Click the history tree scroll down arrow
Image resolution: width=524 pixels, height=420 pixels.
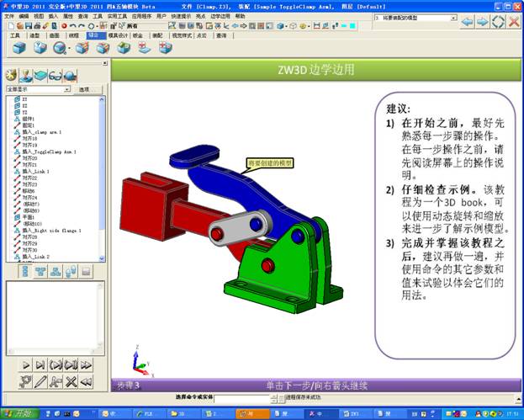pyautogui.click(x=102, y=258)
